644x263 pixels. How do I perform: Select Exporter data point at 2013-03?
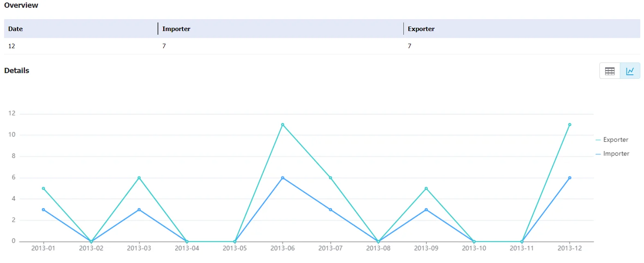click(x=139, y=178)
